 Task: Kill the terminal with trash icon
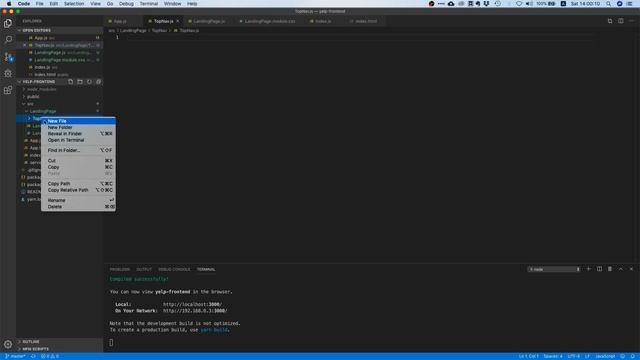pos(610,269)
